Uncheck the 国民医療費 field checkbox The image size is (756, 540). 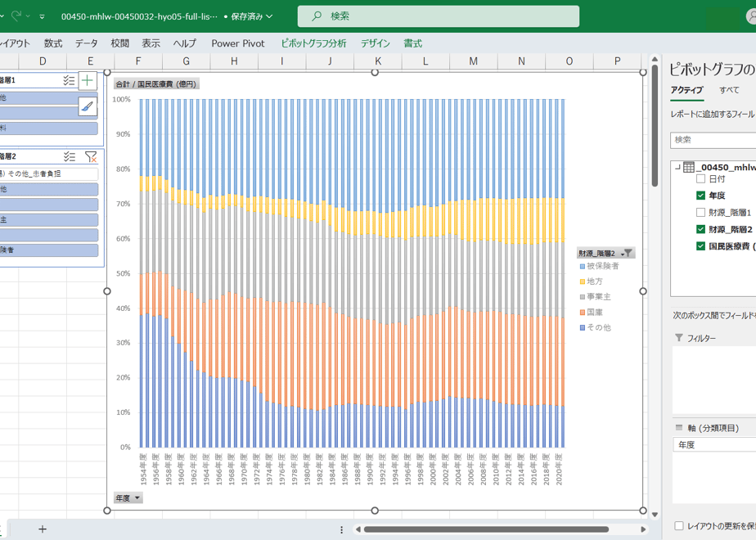coord(701,246)
